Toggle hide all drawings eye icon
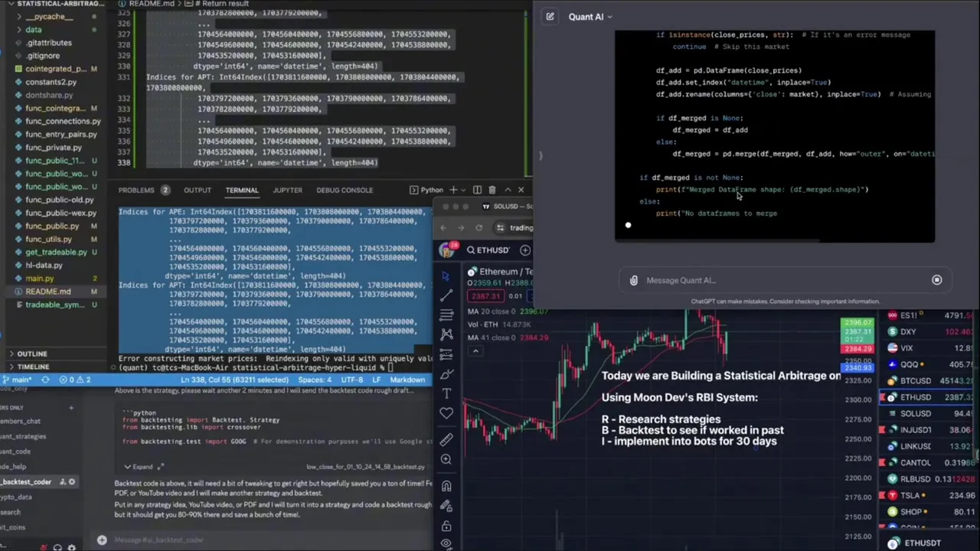 tap(446, 544)
